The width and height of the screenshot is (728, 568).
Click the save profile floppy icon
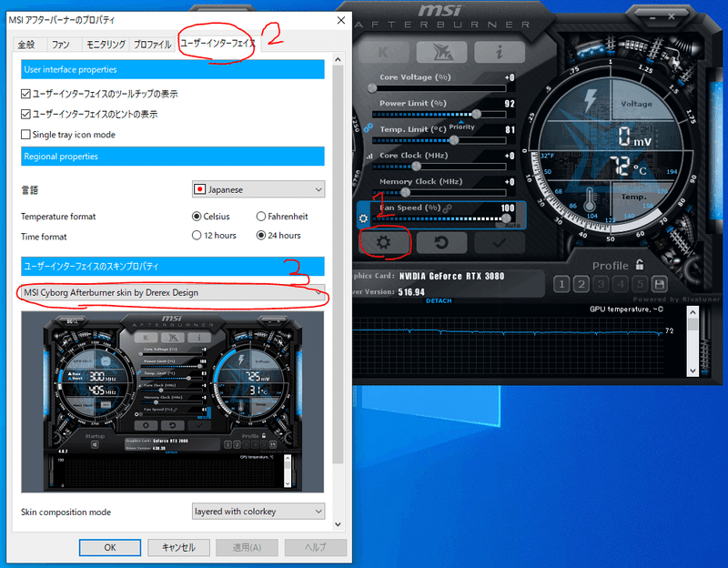tap(659, 284)
